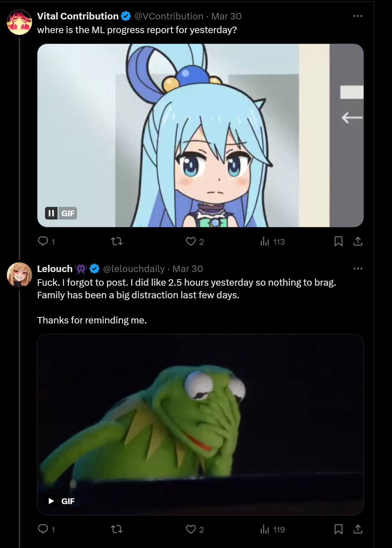Click the blue verified badge next to Vital Contribution

(x=125, y=16)
